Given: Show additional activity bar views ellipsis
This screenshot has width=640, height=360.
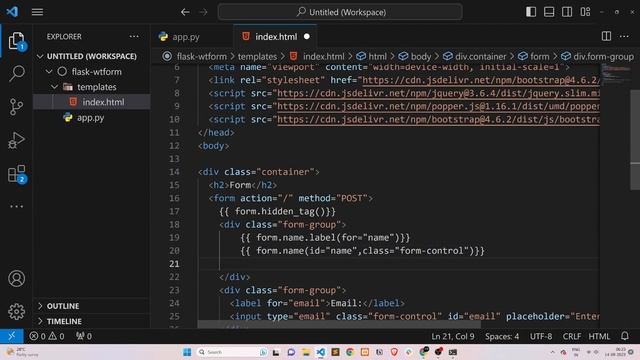Looking at the screenshot, I should coord(16,207).
